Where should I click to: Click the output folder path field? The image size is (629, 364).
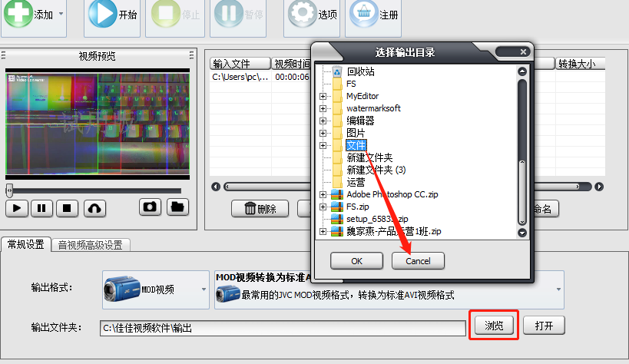(x=283, y=328)
